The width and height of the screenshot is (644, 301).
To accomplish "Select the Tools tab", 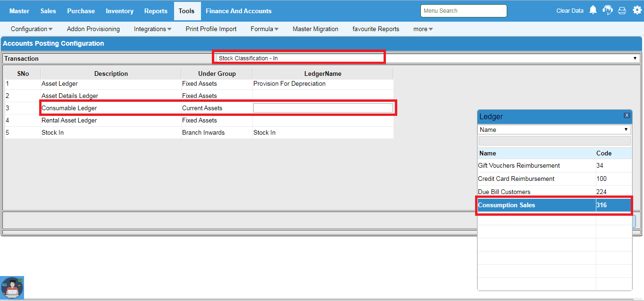I will click(187, 11).
